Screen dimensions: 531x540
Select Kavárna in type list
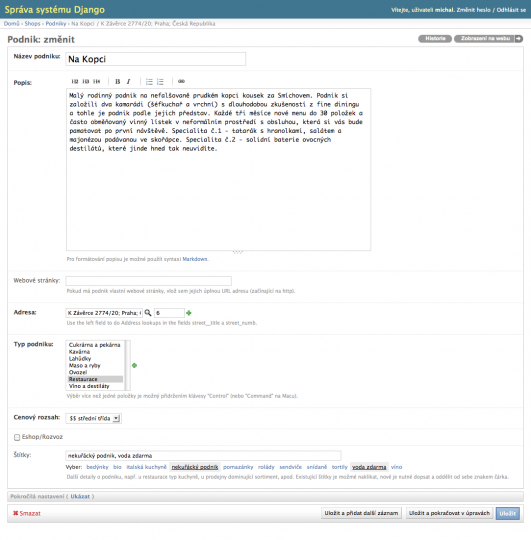(x=79, y=352)
